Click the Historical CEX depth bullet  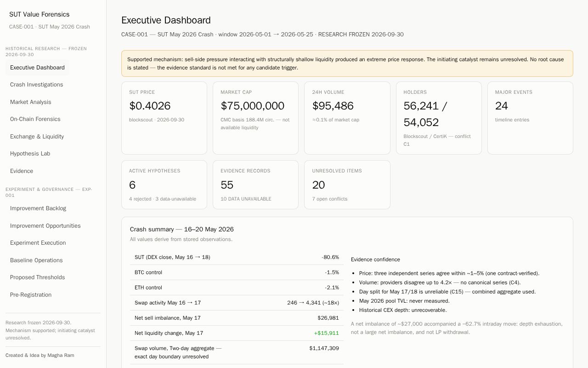(403, 310)
